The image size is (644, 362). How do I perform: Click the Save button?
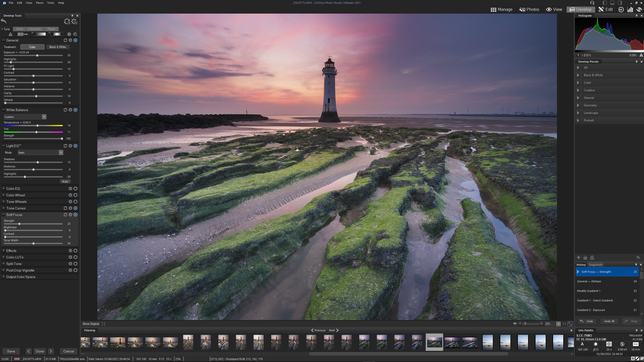point(11,351)
